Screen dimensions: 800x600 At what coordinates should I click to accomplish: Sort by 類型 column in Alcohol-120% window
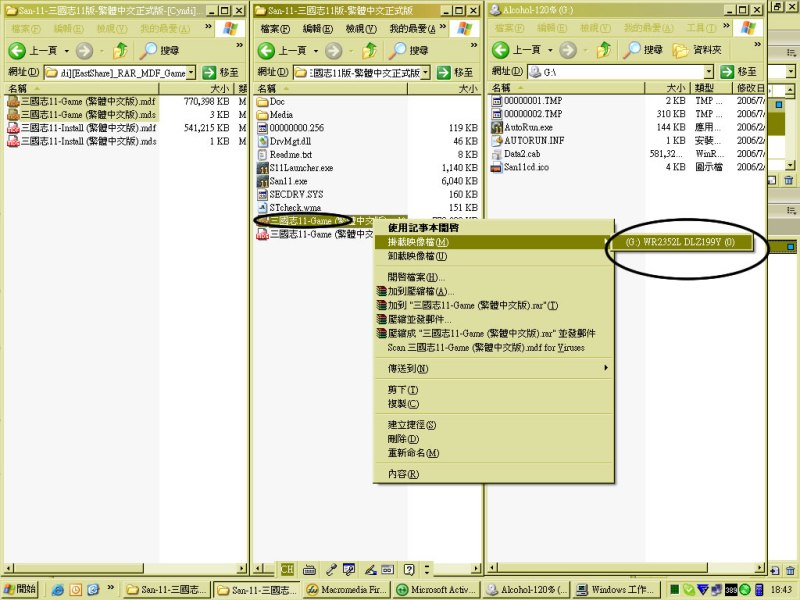pos(711,88)
